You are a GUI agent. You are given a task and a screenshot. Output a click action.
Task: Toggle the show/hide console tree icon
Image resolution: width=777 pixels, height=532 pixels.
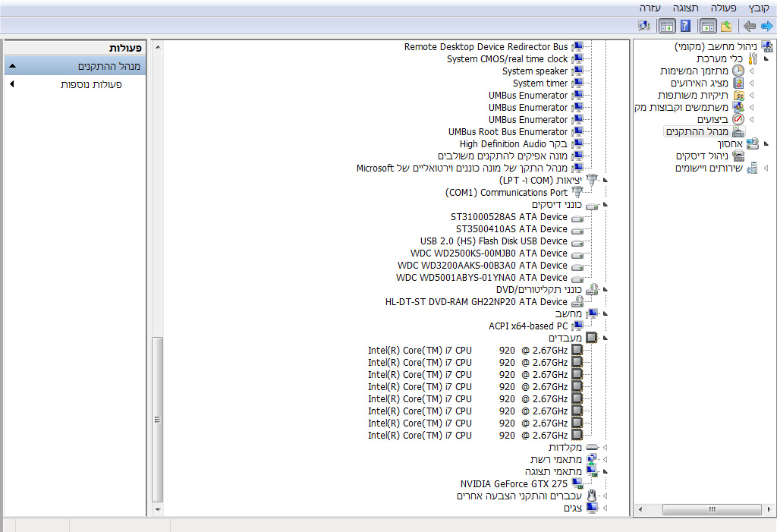(x=708, y=26)
